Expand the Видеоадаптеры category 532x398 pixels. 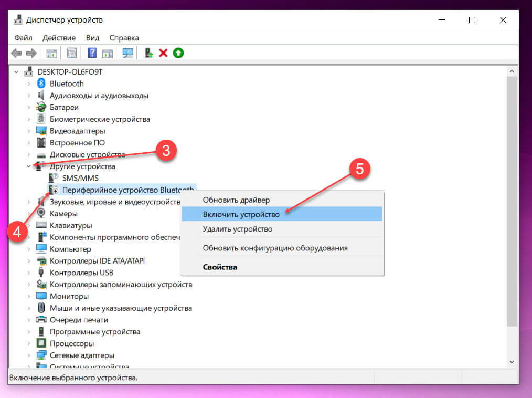pos(29,131)
